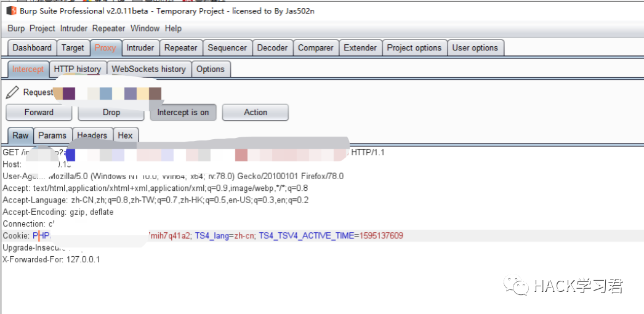The width and height of the screenshot is (644, 314).
Task: Toggle the Intercept is on button
Action: 183,112
